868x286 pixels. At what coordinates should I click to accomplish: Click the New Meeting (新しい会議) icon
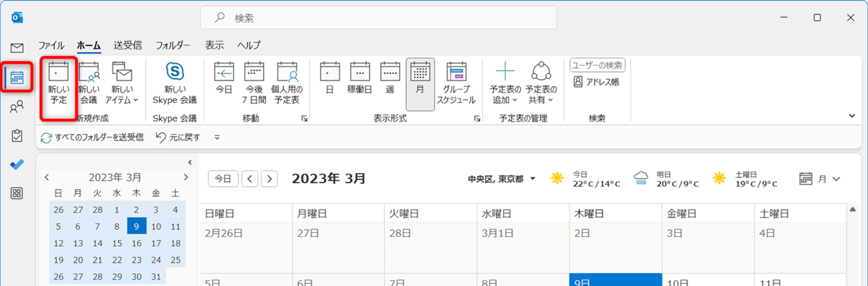tap(89, 83)
